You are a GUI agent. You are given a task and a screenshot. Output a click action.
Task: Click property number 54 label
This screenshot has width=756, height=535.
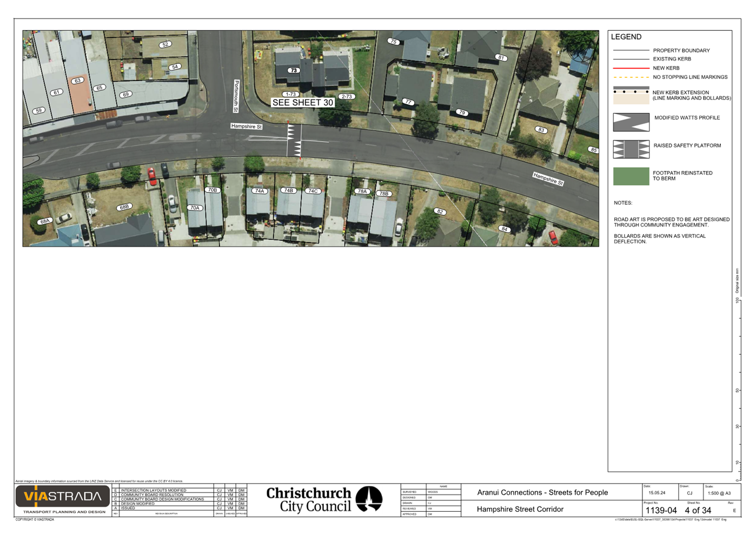(175, 67)
